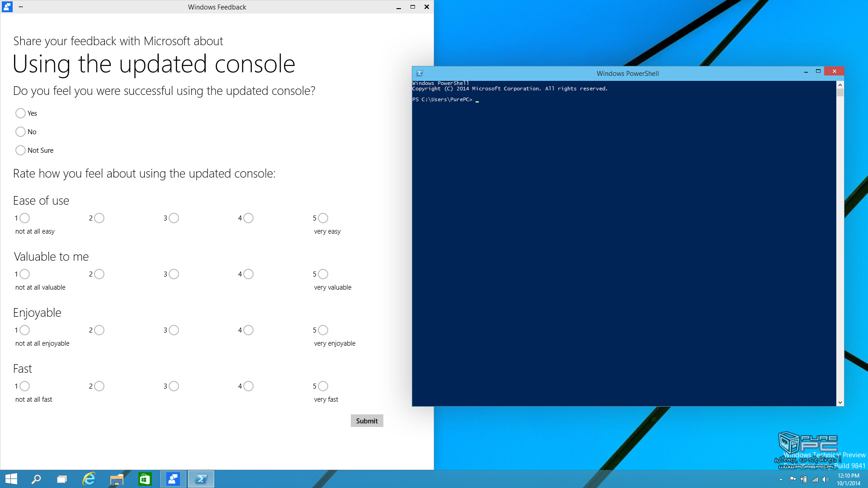Click the 'very enjoyable' label
868x488 pixels.
(335, 343)
